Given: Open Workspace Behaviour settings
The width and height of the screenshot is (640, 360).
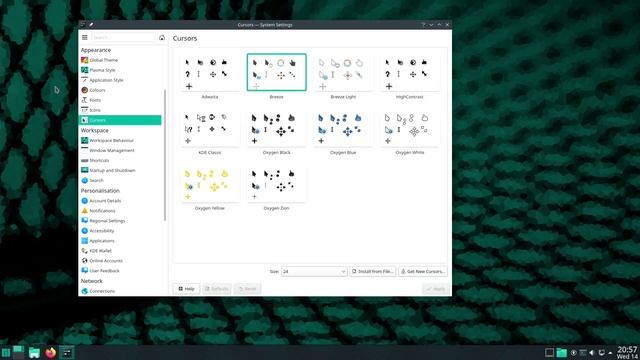Looking at the screenshot, I should point(120,140).
